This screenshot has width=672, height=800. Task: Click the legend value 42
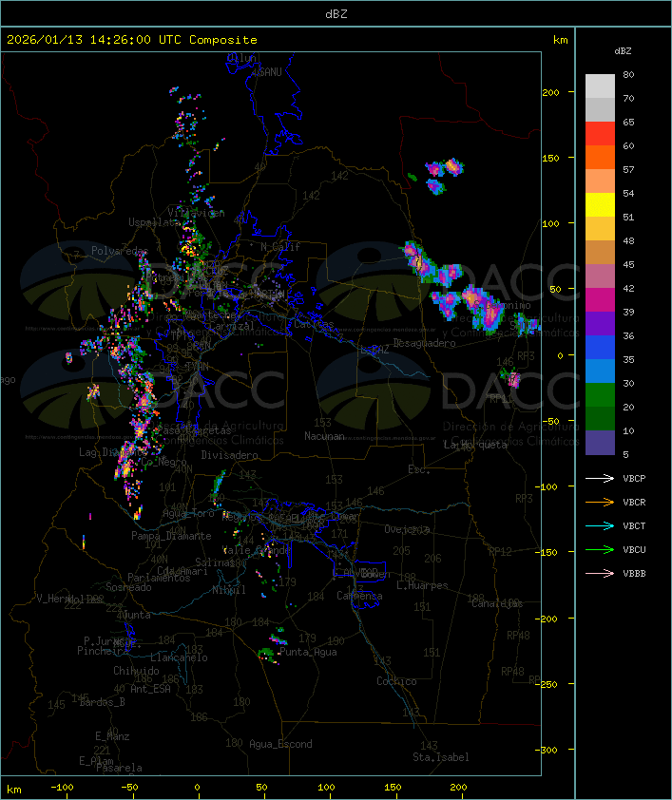coord(628,289)
